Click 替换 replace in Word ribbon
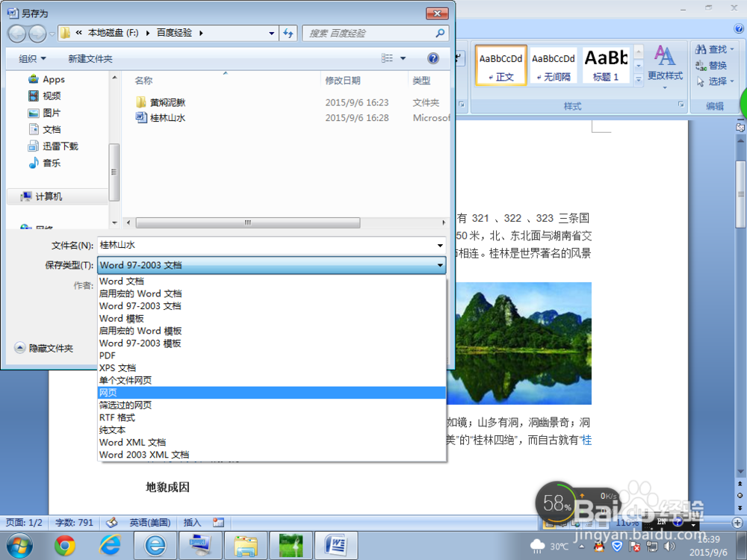Viewport: 747px width, 560px height. tap(711, 65)
